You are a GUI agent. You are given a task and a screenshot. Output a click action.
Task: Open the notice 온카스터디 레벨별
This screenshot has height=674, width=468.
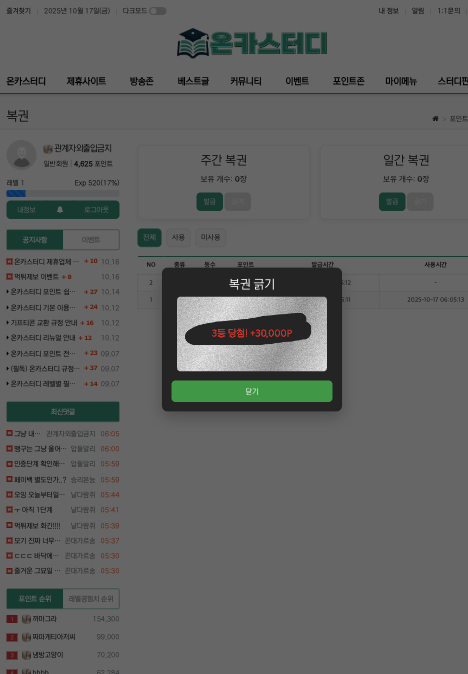click(43, 384)
